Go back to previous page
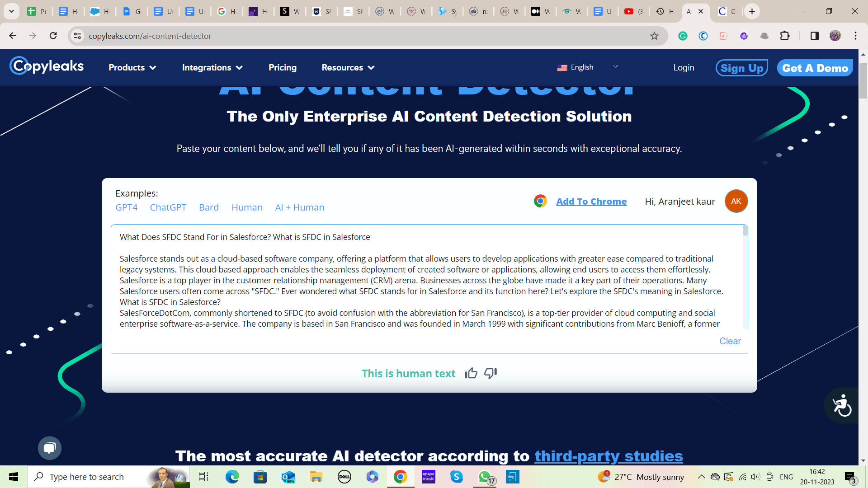 coord(13,36)
